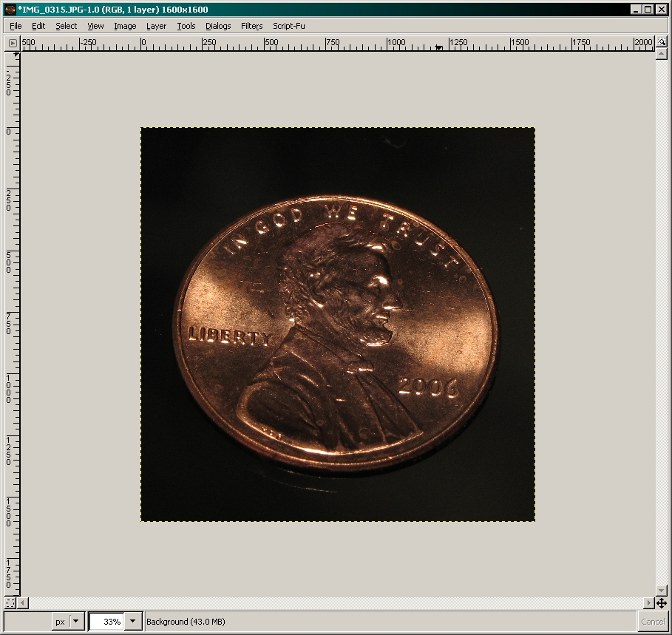Click the zoom-on-resize magnifier icon
This screenshot has width=672, height=635.
tap(662, 43)
